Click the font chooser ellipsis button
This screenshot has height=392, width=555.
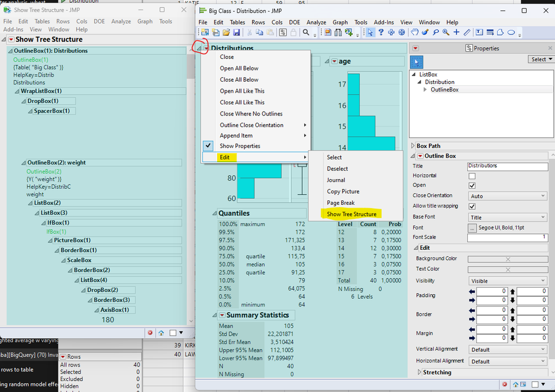pos(472,228)
